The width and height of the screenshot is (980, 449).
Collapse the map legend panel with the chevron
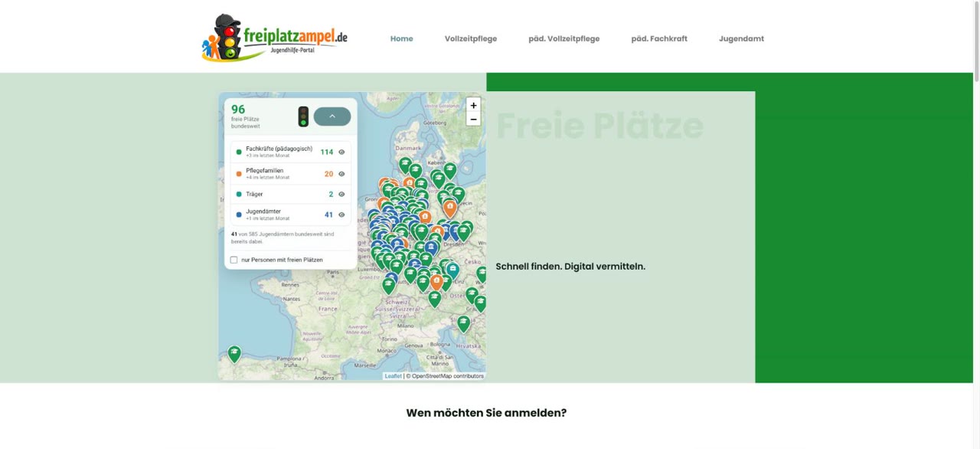332,116
